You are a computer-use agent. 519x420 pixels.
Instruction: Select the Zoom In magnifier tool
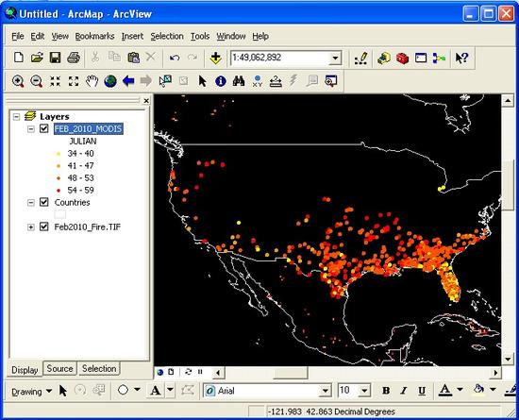coord(18,81)
